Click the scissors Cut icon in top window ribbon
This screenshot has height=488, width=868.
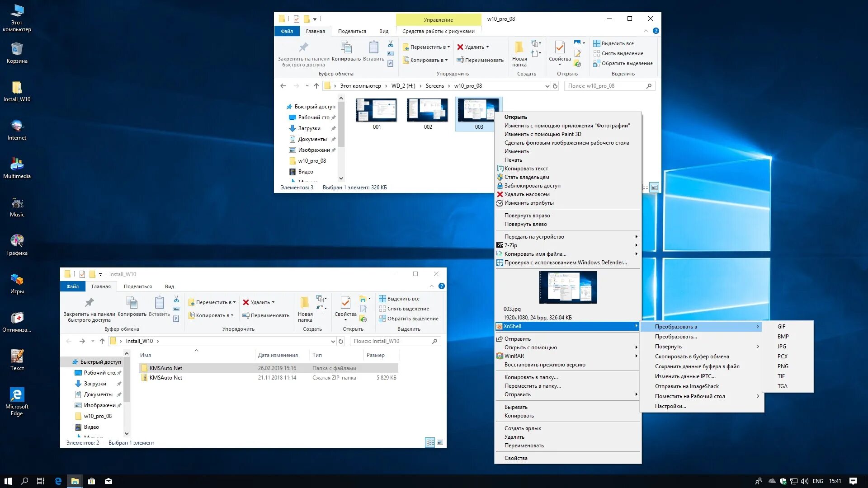click(391, 44)
